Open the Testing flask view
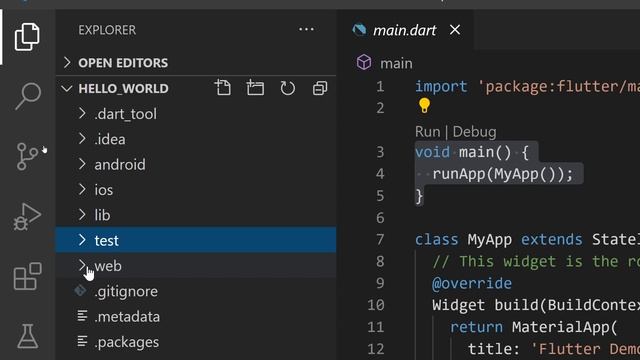Image resolution: width=640 pixels, height=360 pixels. pyautogui.click(x=27, y=336)
